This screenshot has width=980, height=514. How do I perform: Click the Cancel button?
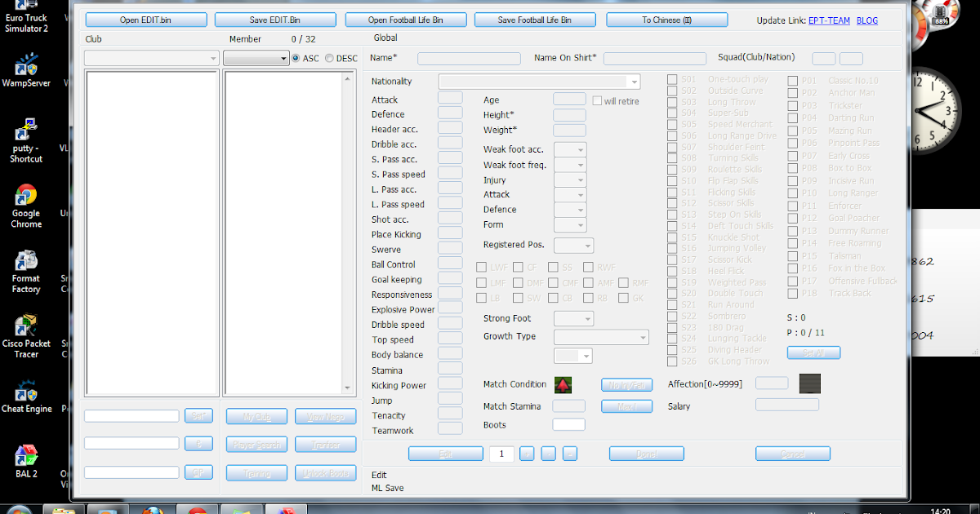pyautogui.click(x=792, y=454)
